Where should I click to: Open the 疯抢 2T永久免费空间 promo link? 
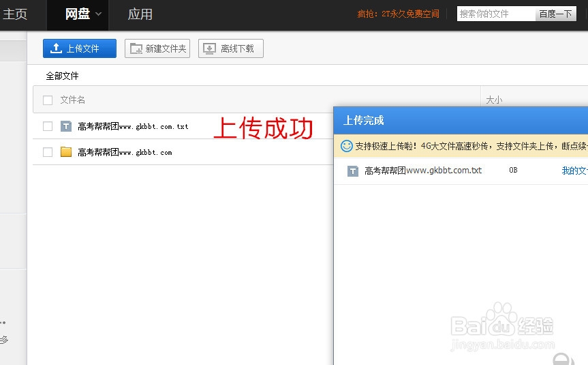[x=398, y=14]
